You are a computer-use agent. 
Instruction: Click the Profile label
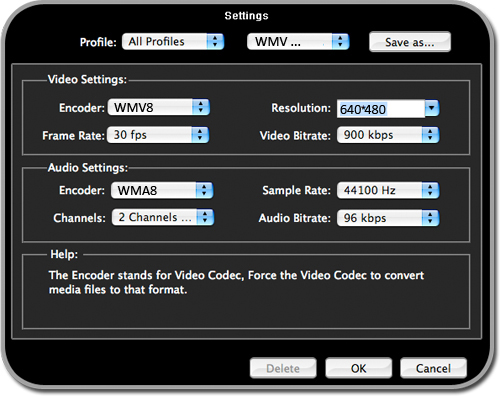click(x=98, y=42)
